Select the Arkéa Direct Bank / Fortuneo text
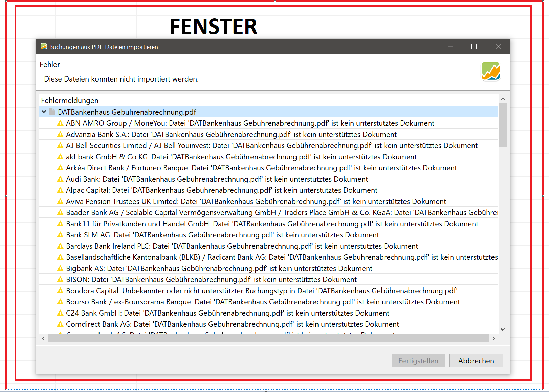This screenshot has width=549, height=392. coord(261,168)
